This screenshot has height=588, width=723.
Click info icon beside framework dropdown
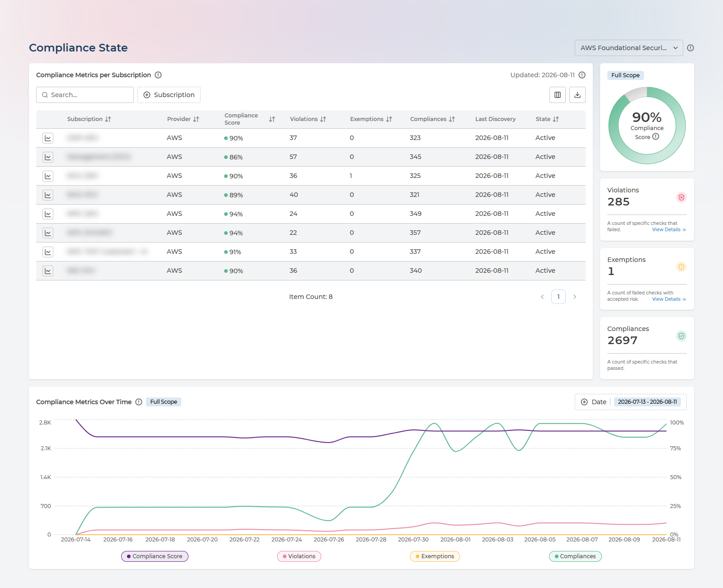[690, 48]
